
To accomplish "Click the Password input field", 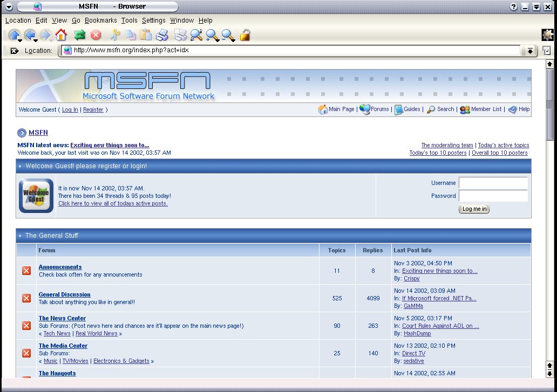I will 493,196.
